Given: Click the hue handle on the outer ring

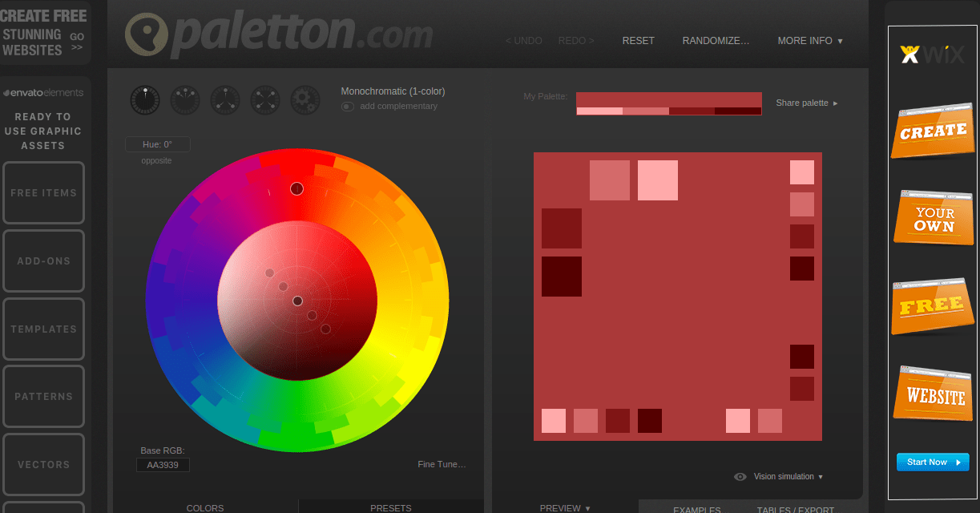Looking at the screenshot, I should tap(297, 188).
